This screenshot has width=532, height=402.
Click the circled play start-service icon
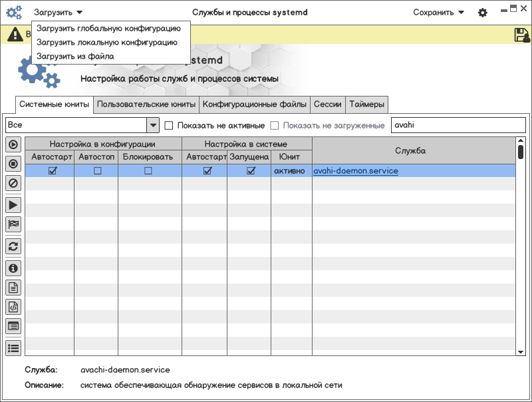13,144
